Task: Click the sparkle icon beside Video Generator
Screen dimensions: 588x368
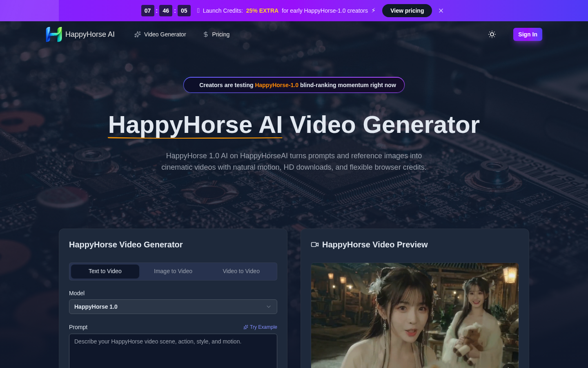Action: tap(137, 34)
